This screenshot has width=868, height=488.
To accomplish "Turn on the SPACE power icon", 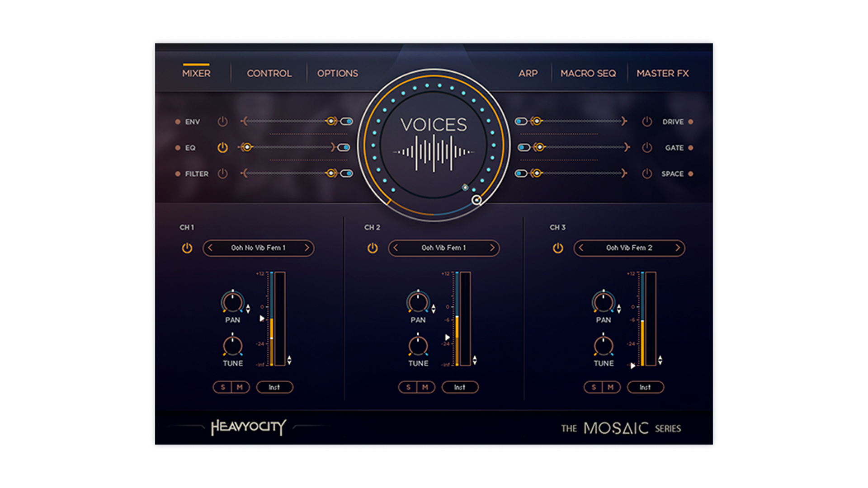I will point(647,174).
